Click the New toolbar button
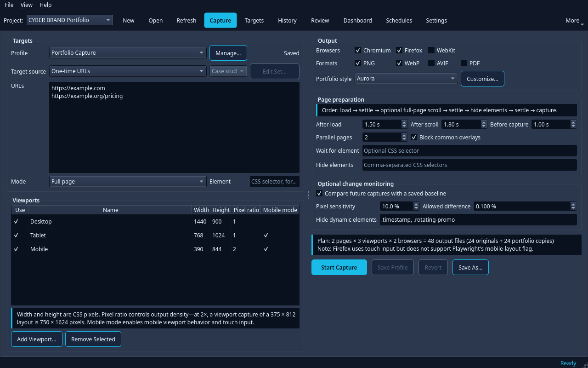This screenshot has height=368, width=588. (129, 21)
